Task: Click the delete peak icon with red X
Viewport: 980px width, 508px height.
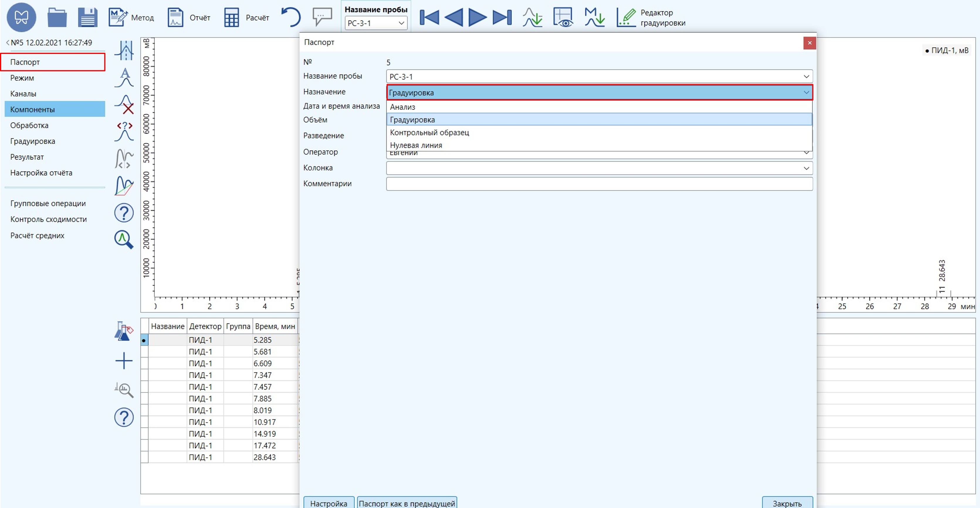Action: [124, 105]
